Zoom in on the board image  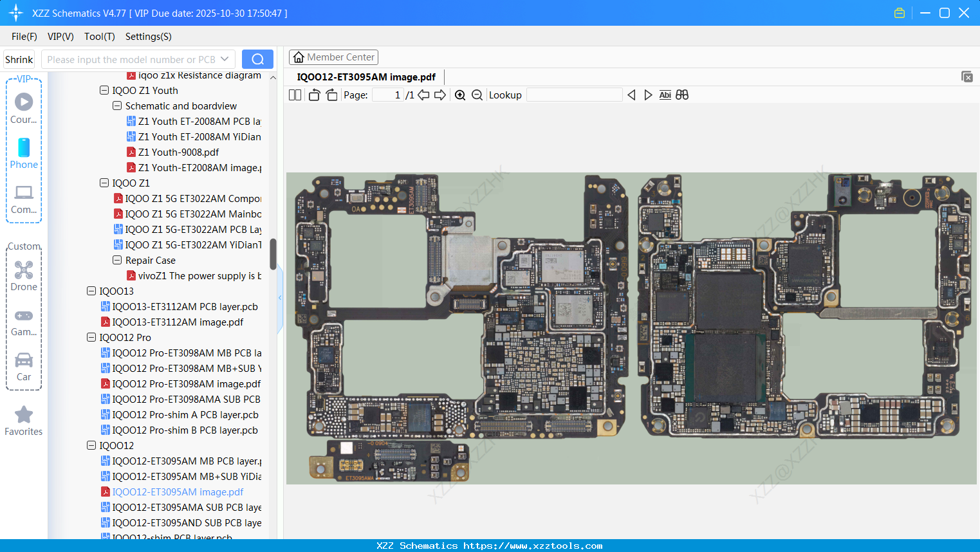(x=460, y=95)
